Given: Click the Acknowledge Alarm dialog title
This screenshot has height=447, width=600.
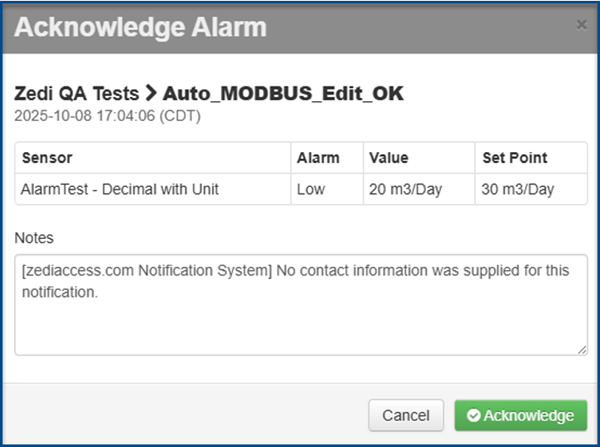Looking at the screenshot, I should pos(140,27).
